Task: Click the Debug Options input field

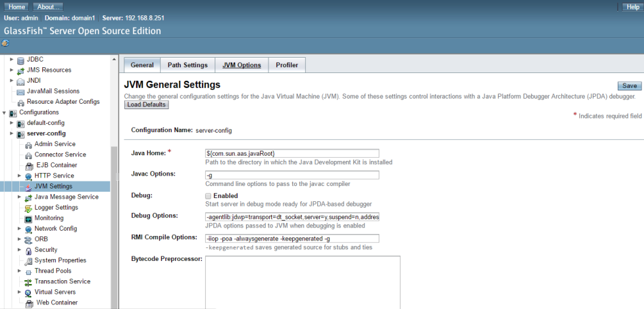Action: (292, 217)
